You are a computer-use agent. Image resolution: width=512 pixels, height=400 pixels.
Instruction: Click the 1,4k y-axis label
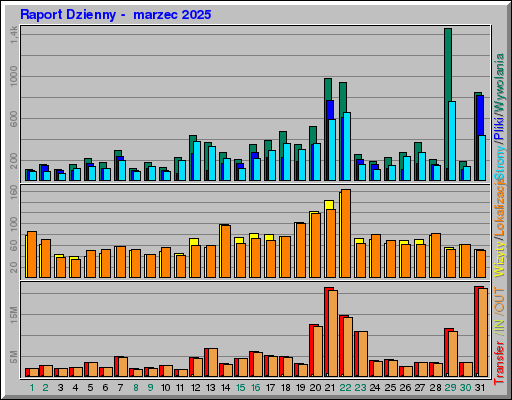point(14,35)
